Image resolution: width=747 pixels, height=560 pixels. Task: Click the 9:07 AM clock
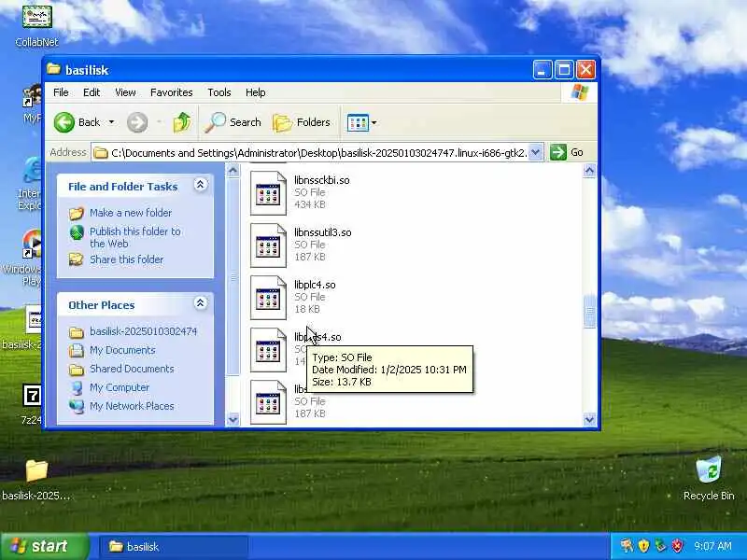[x=712, y=546]
